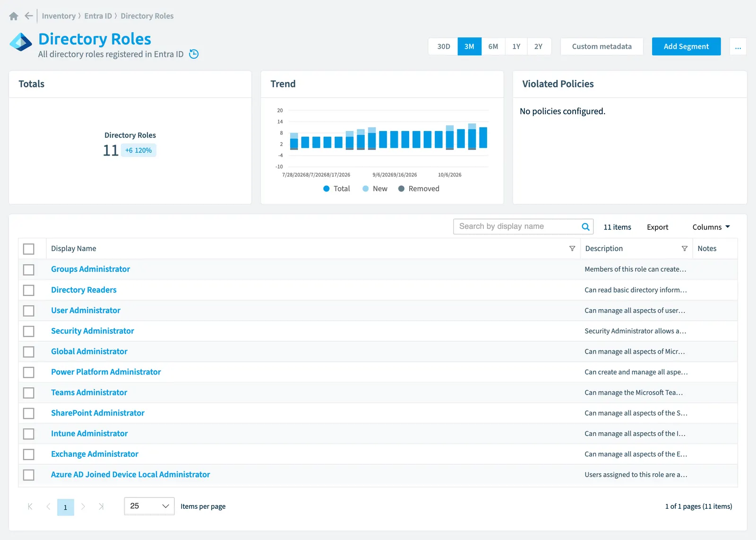This screenshot has height=540, width=756.
Task: Go to next page arrow
Action: 83,506
